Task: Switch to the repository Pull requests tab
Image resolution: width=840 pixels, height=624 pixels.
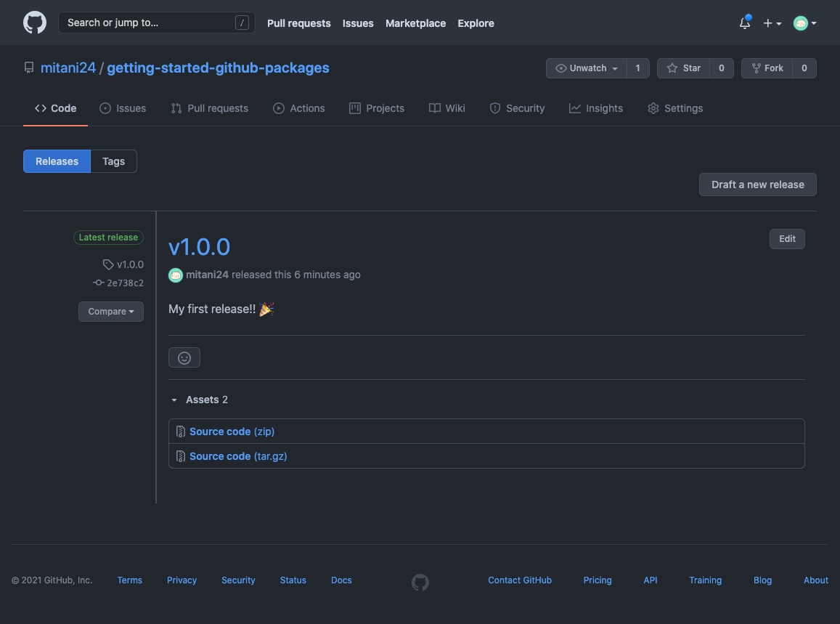Action: (x=210, y=108)
